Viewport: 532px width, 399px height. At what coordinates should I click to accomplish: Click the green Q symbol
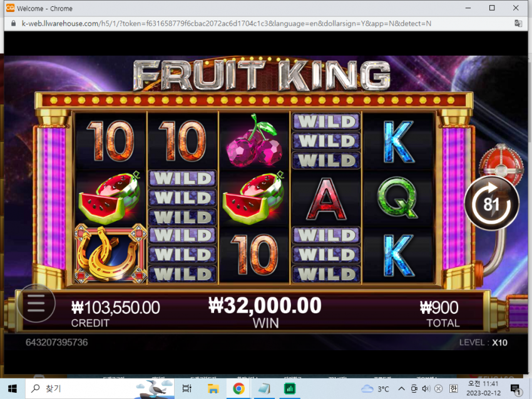(x=397, y=198)
